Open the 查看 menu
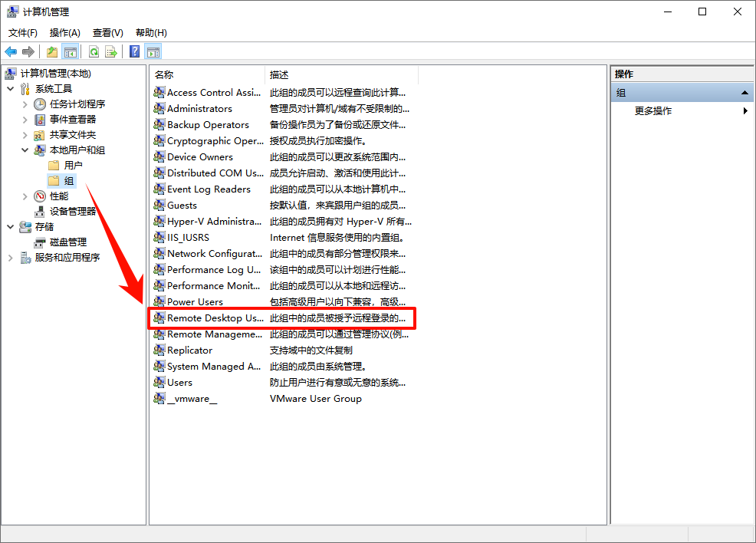 107,32
